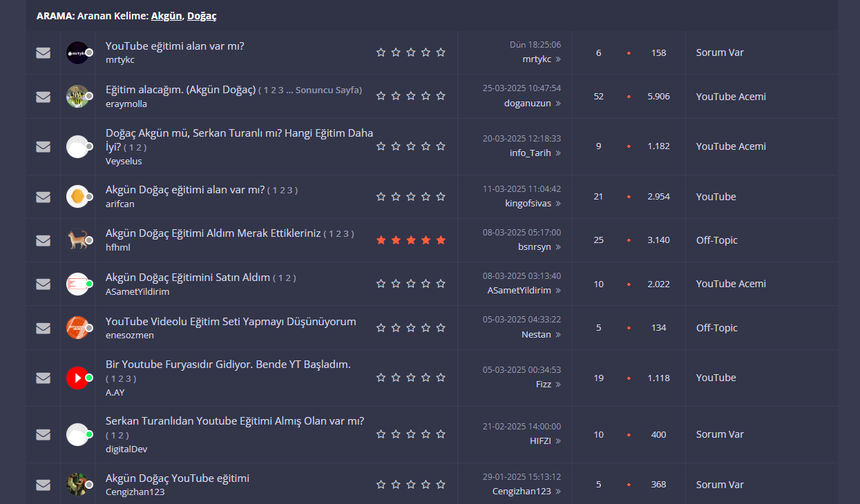Click red YouTube play avatar of A.AY

[x=78, y=378]
